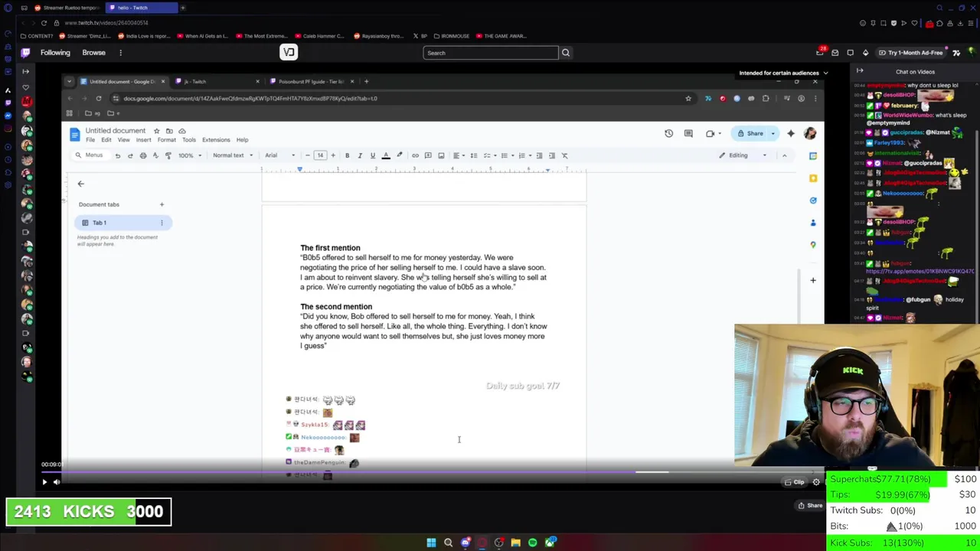The width and height of the screenshot is (980, 551).
Task: Click the Twitch search magnifier button
Action: coord(566,53)
